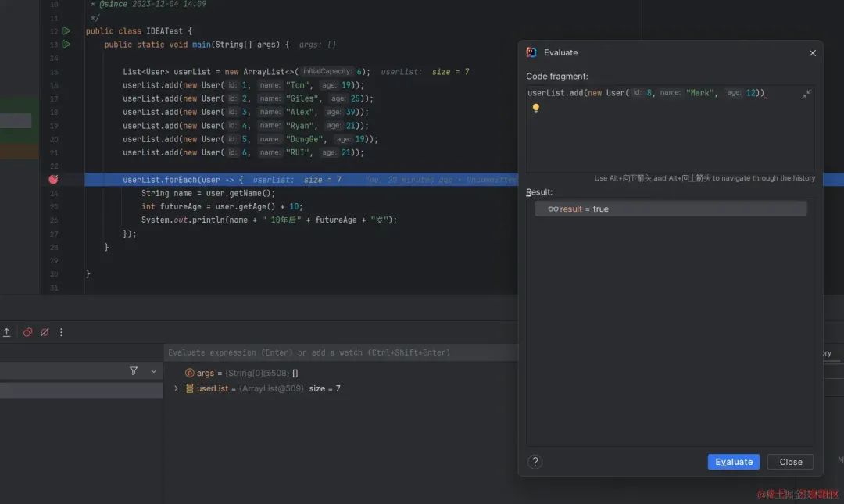
Task: Click the "Tom" string in code editor
Action: coord(299,85)
